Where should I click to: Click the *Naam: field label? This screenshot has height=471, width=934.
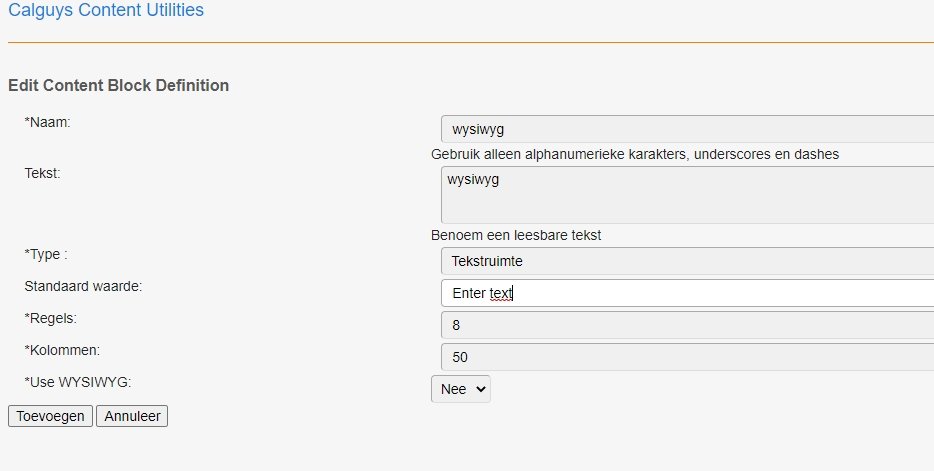[53, 121]
